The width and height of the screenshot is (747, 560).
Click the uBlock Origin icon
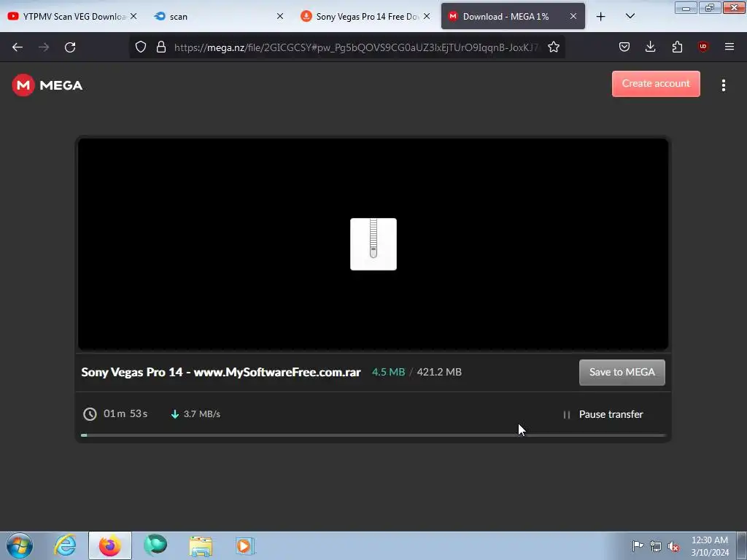click(703, 47)
